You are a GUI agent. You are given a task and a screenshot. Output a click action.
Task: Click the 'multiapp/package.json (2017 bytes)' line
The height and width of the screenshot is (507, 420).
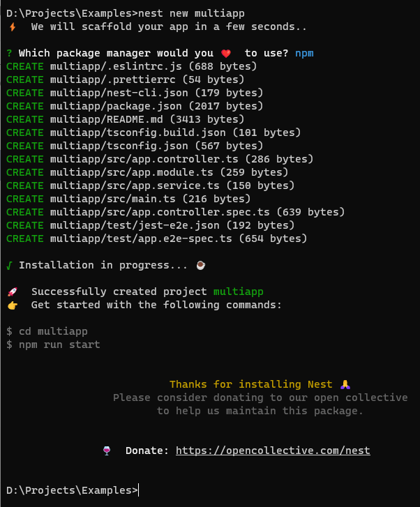click(156, 106)
